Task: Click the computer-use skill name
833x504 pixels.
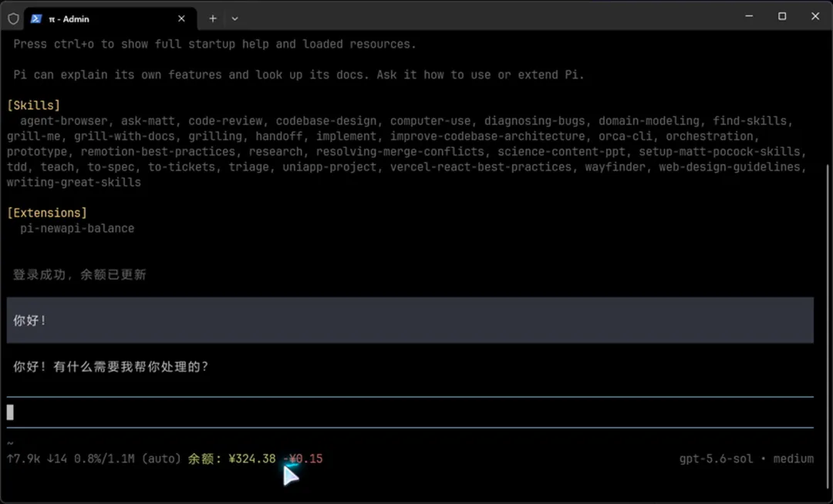Action: tap(430, 120)
